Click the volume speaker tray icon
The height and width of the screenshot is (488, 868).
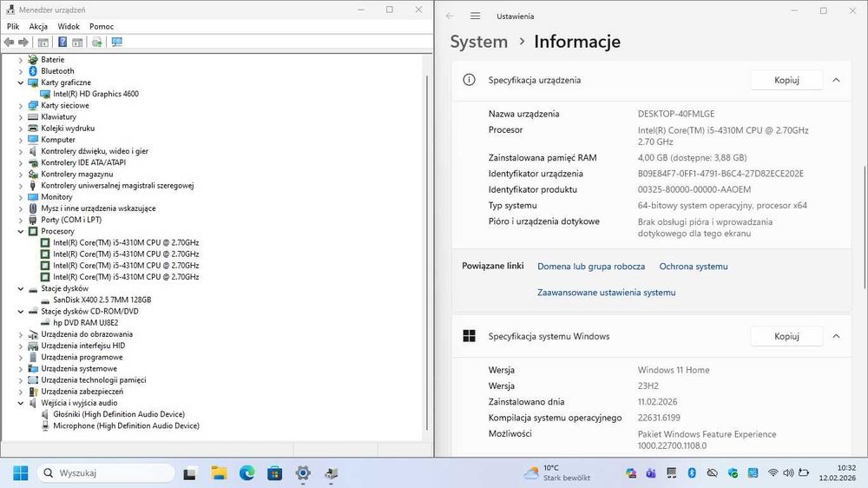pyautogui.click(x=788, y=473)
